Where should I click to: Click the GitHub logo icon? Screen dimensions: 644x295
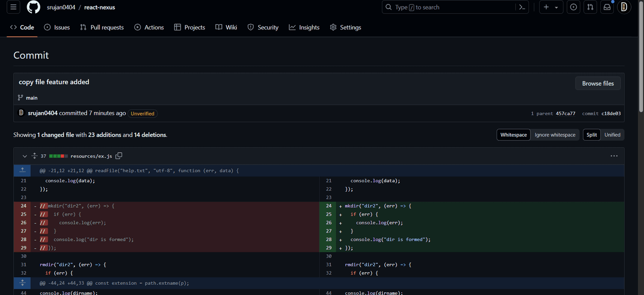(33, 7)
